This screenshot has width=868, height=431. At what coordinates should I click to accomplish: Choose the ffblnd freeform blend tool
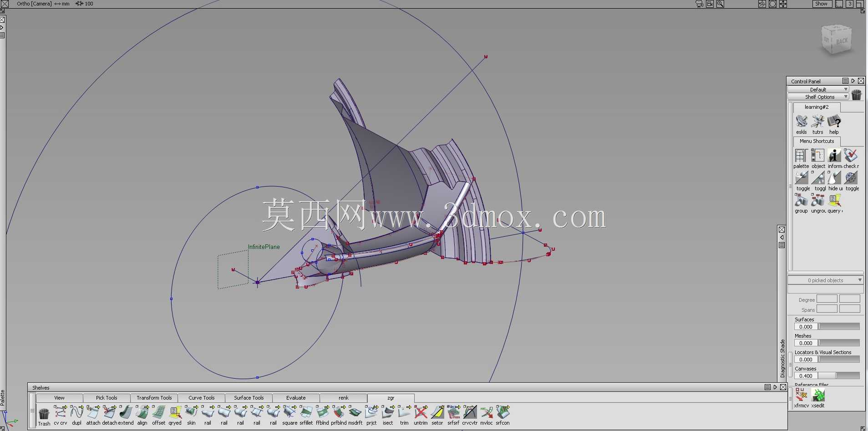click(322, 412)
